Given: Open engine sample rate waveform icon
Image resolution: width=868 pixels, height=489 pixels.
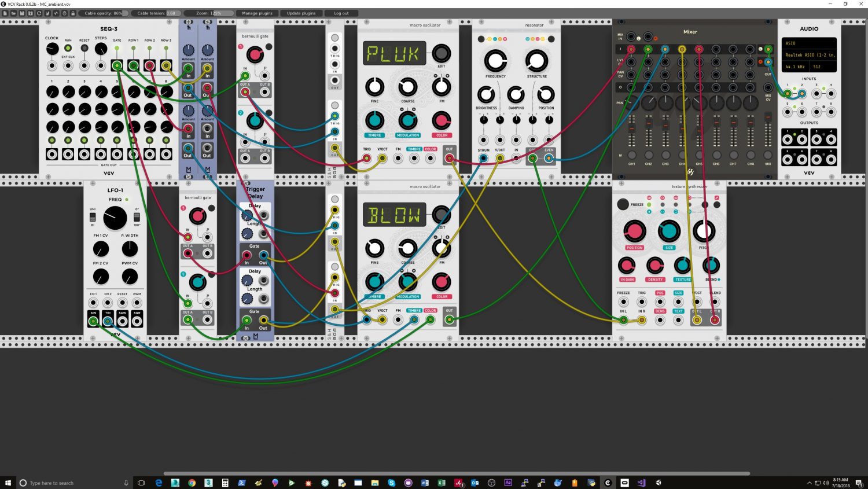Looking at the screenshot, I should click(56, 13).
